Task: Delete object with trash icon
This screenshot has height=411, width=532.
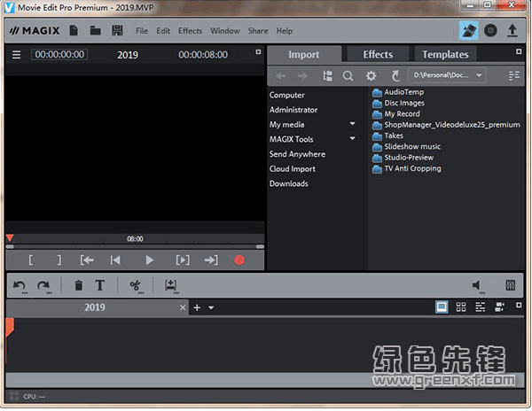Action: [x=79, y=285]
